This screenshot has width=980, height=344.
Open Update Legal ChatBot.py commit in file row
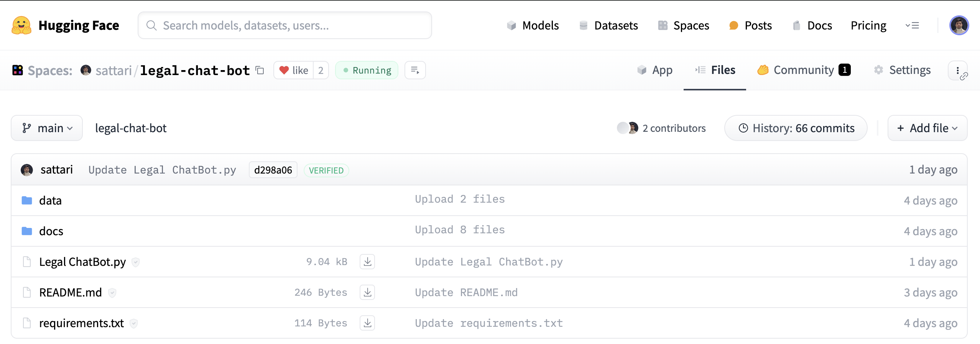point(489,262)
